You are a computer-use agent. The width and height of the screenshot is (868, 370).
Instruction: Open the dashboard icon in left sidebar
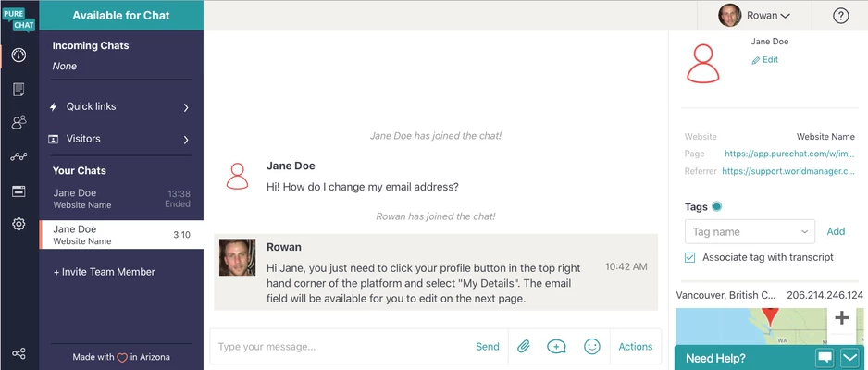[19, 55]
